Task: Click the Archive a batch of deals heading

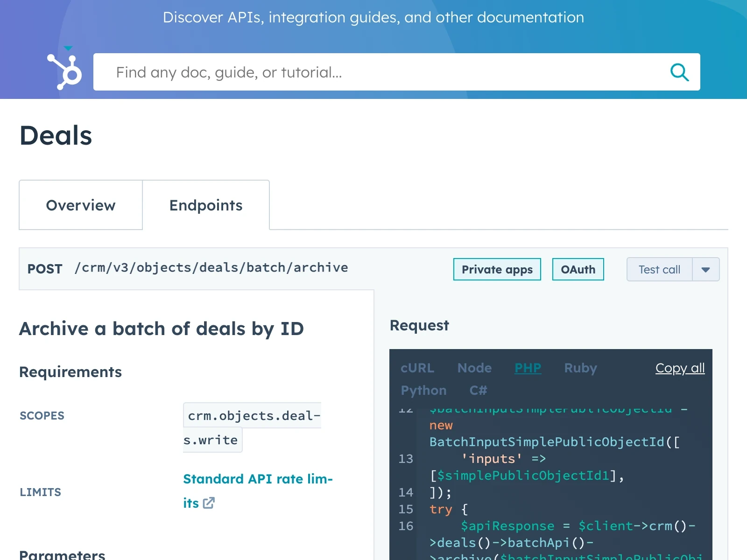Action: (162, 329)
